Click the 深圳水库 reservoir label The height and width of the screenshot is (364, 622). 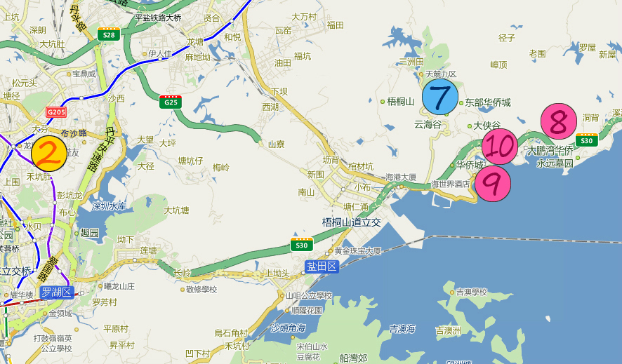coord(109,206)
